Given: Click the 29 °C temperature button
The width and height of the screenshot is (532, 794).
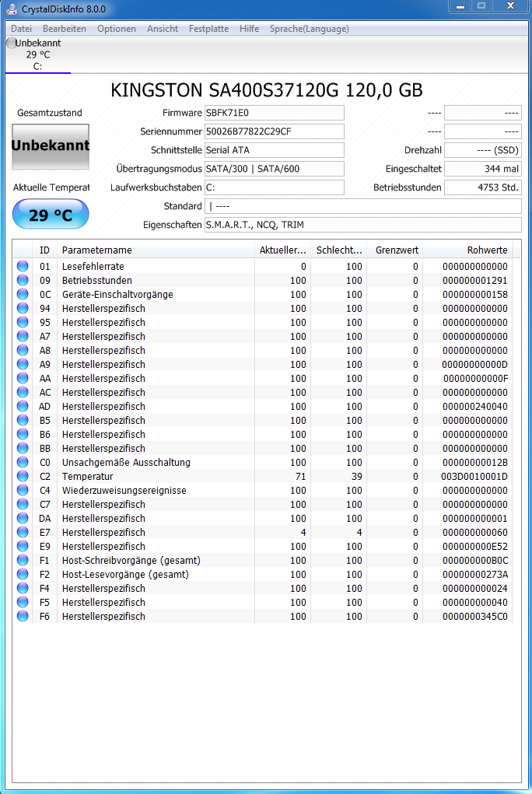Looking at the screenshot, I should (x=51, y=214).
